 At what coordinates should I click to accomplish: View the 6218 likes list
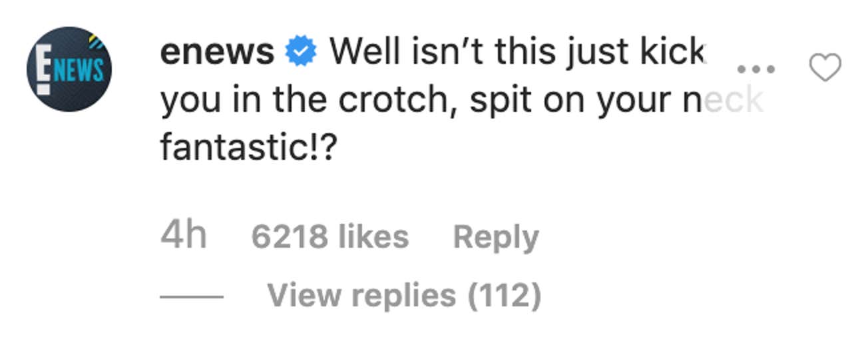click(329, 237)
